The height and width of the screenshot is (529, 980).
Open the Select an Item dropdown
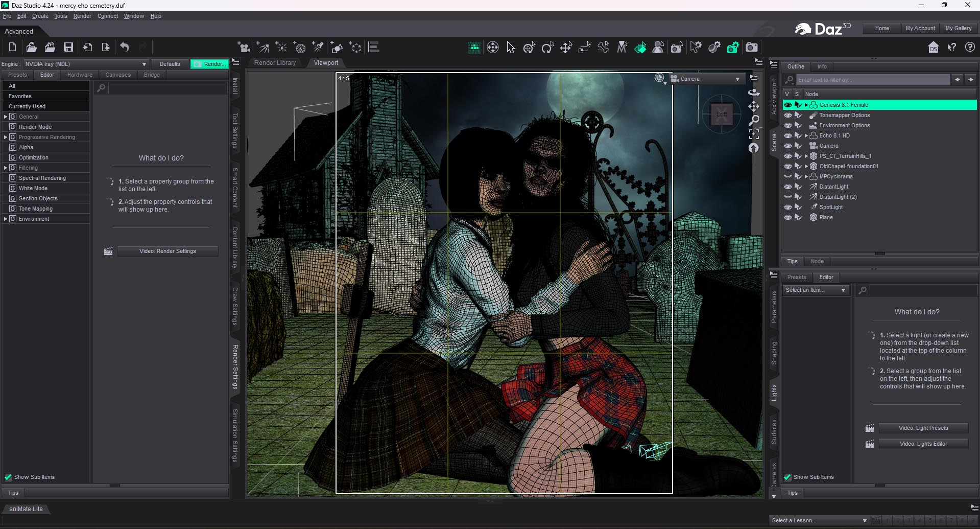click(816, 290)
